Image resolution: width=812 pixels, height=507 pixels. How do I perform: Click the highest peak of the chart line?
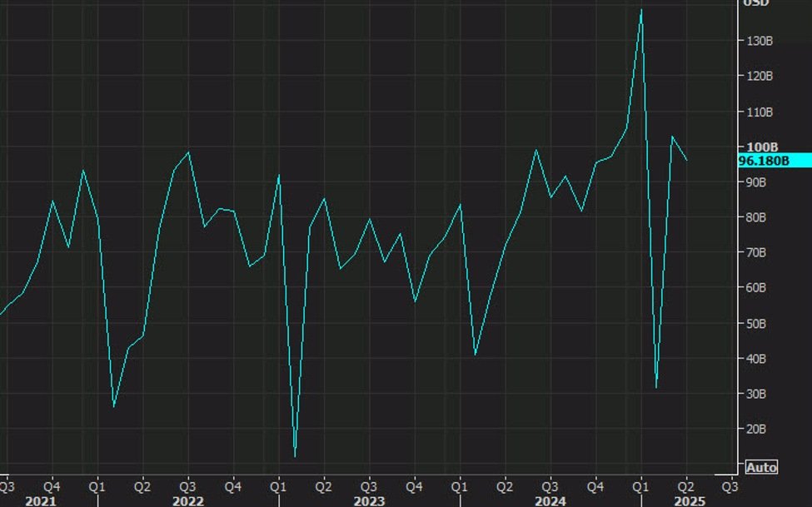[x=641, y=10]
